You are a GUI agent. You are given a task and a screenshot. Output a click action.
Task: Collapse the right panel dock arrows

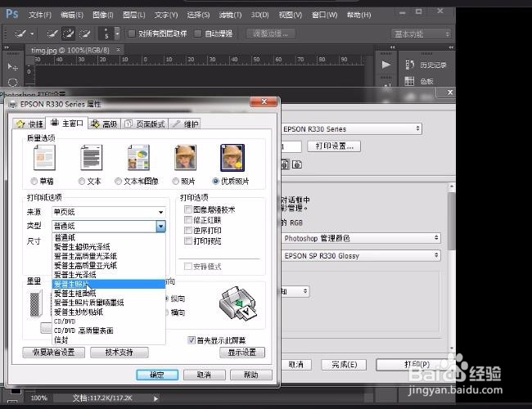pos(451,47)
